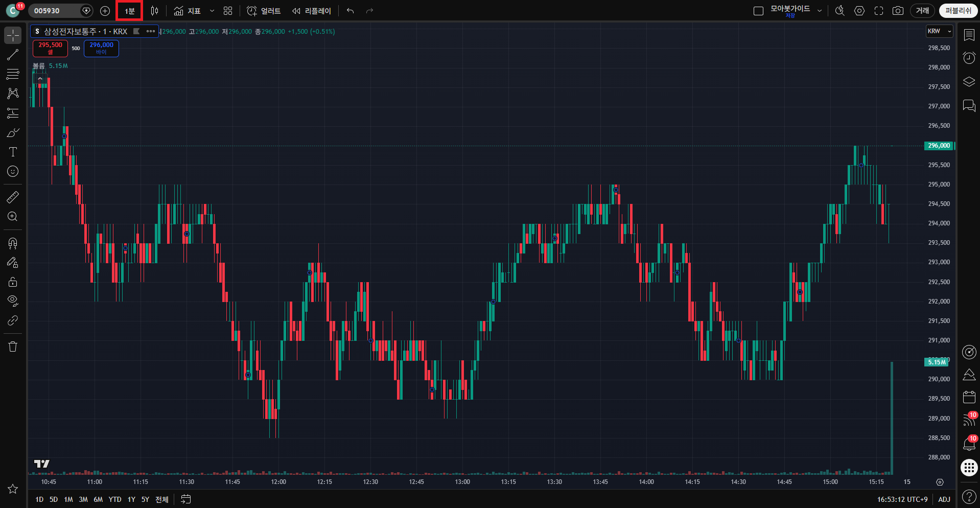
Task: Select the trend line drawing tool
Action: 13,55
